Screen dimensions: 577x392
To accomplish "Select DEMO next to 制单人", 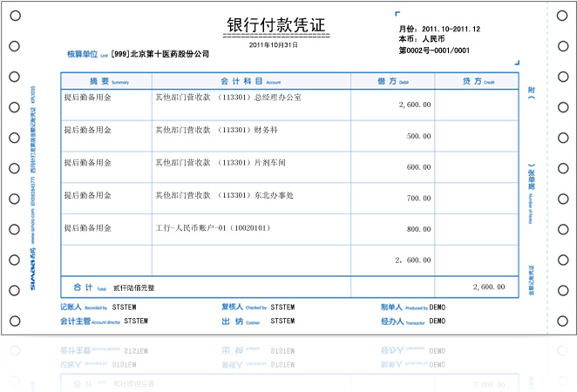I will click(x=438, y=307).
